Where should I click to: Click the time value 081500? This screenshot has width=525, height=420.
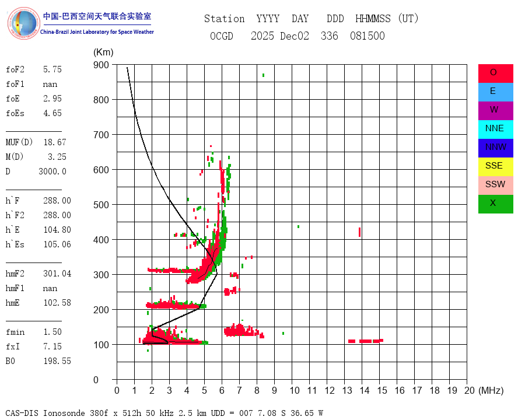click(x=367, y=36)
